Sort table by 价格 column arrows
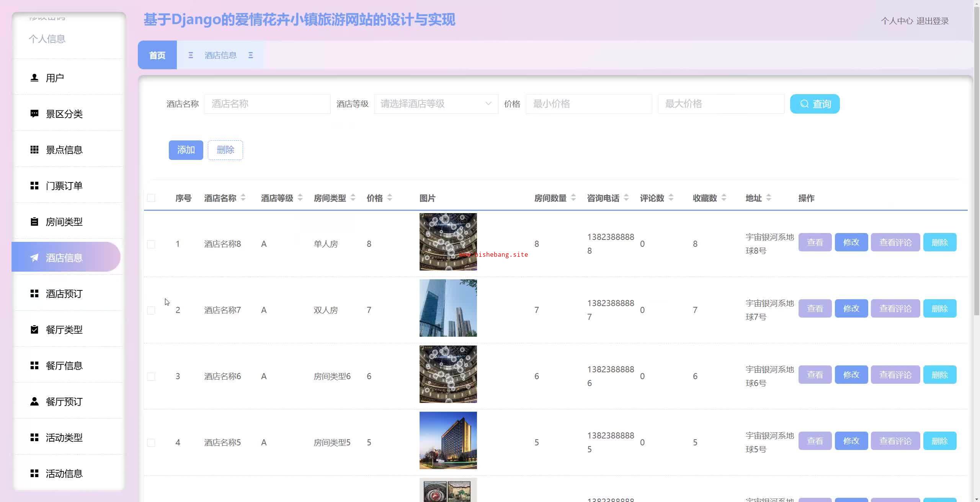The height and width of the screenshot is (502, 980). [x=389, y=198]
